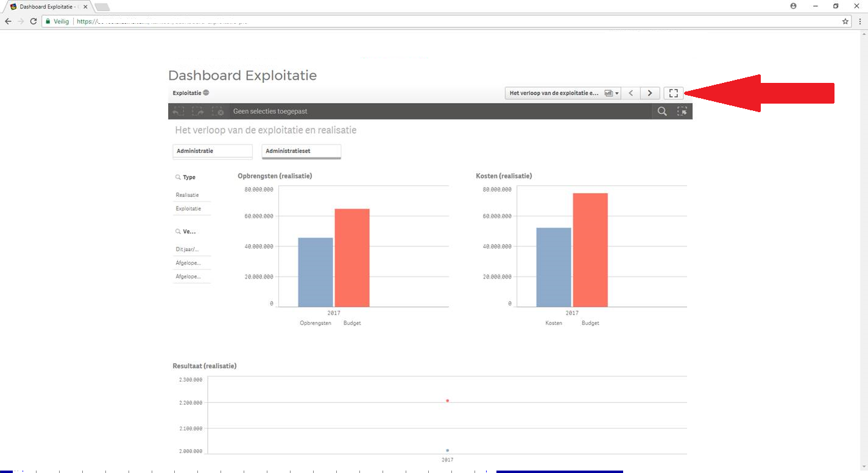Image resolution: width=868 pixels, height=473 pixels.
Task: Click the Chrome profile account icon
Action: (x=793, y=5)
